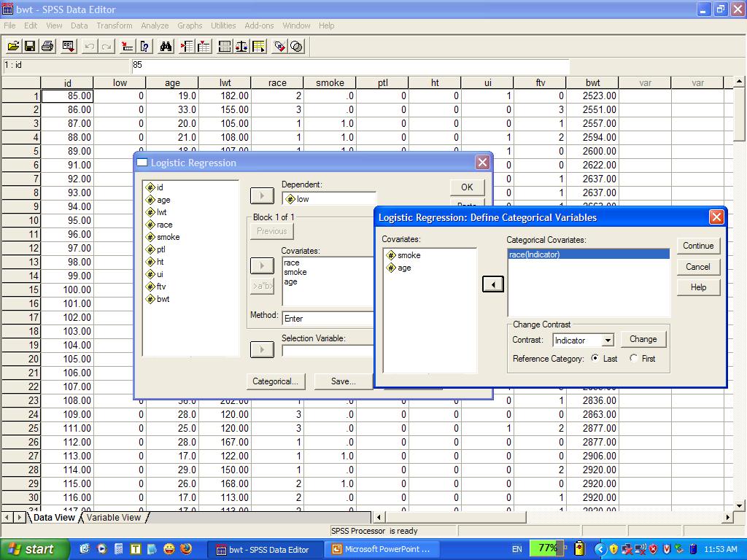Click the move arrow between covariate lists
The image size is (747, 560).
coord(493,285)
